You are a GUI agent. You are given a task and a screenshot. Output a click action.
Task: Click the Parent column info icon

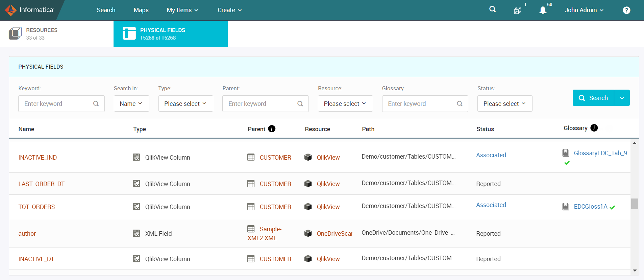pos(272,129)
